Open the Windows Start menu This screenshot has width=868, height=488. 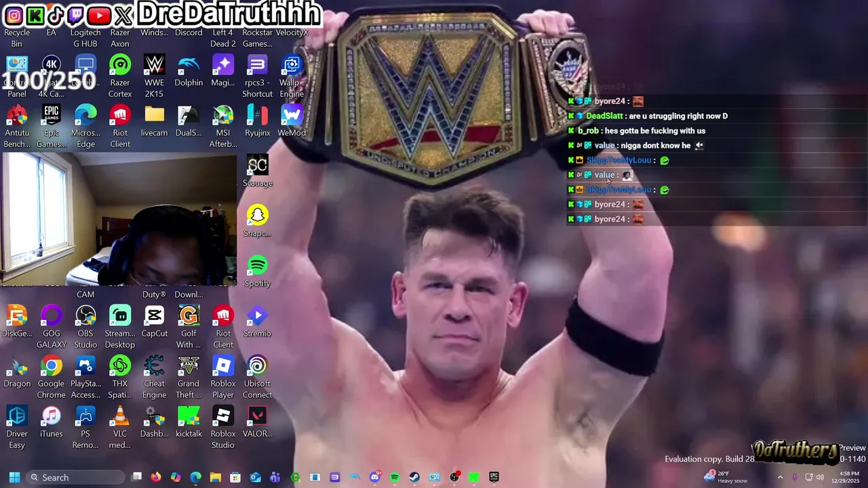tap(14, 477)
